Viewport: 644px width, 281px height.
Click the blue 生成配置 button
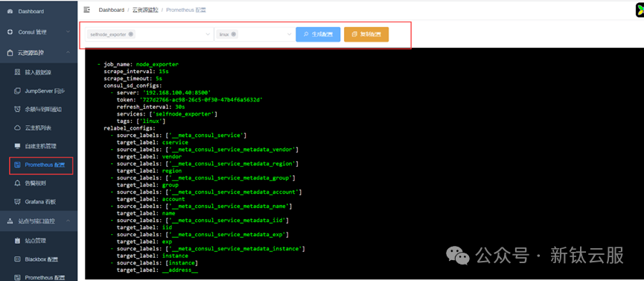click(x=318, y=34)
